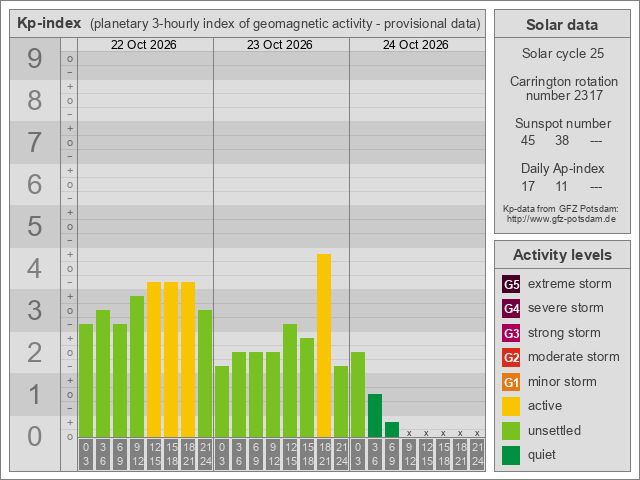Screen dimensions: 640x480
Task: Click the 22 Oct 9-12 green bar
Action: pyautogui.click(x=137, y=366)
